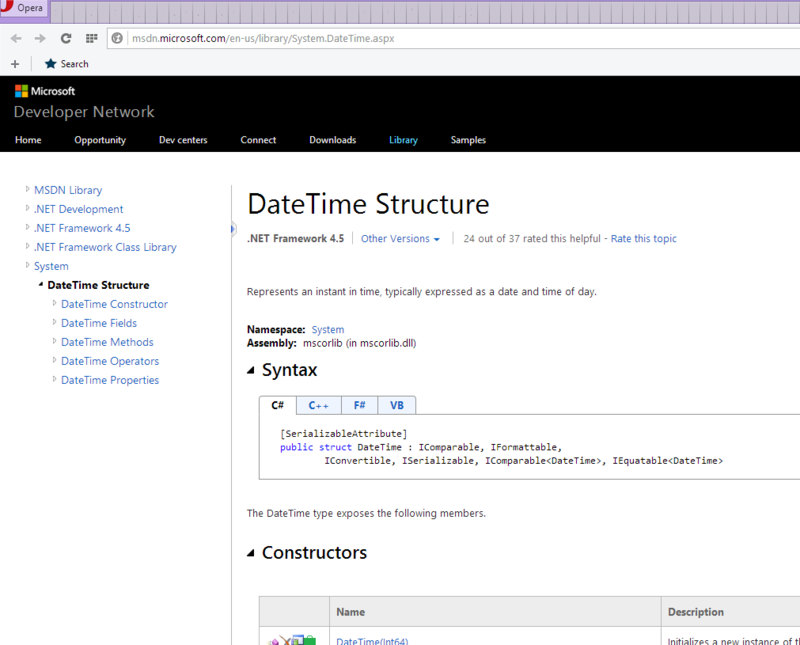Add a bookmark with the plus icon
The image size is (800, 645).
tap(15, 64)
